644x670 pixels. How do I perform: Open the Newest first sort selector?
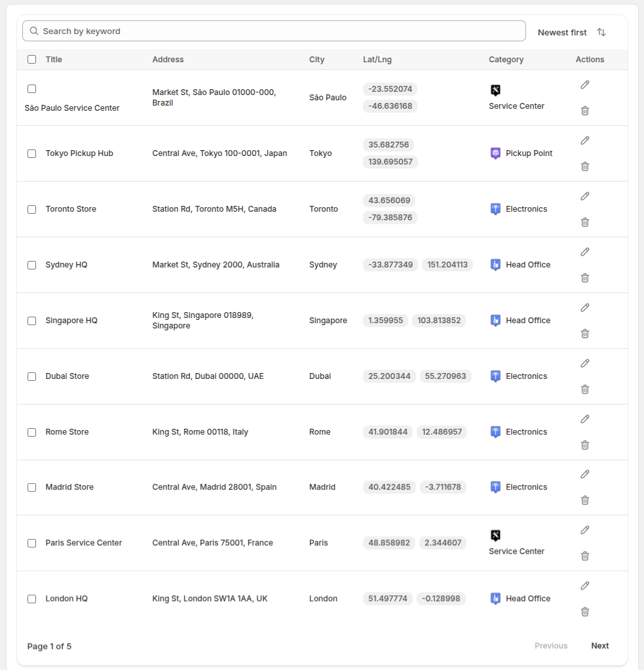tap(562, 31)
